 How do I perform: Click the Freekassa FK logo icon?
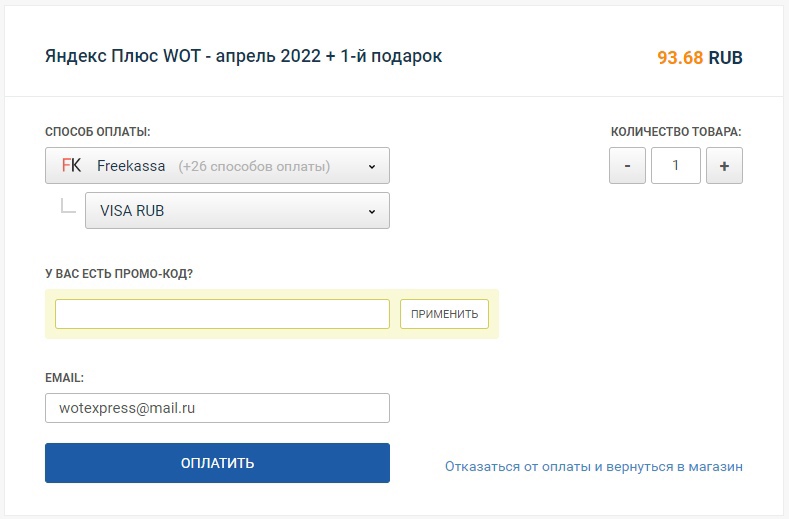coord(71,166)
